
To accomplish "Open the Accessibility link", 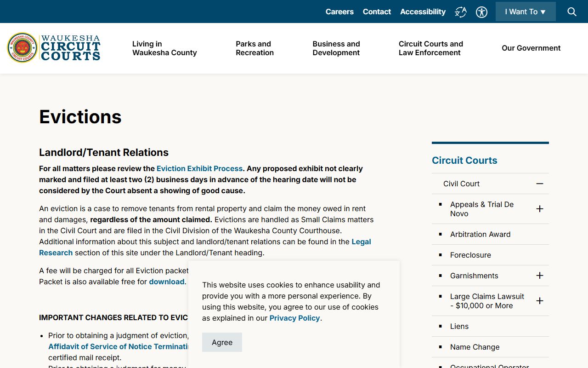I will 423,12.
